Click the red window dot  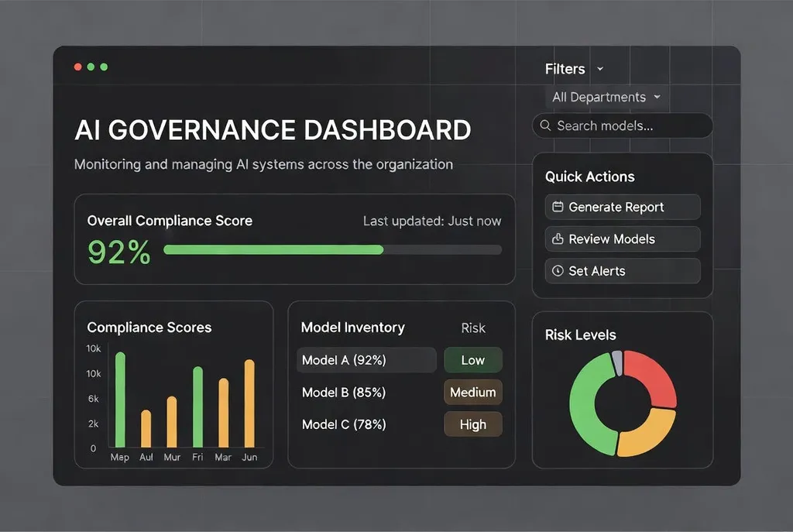[78, 67]
